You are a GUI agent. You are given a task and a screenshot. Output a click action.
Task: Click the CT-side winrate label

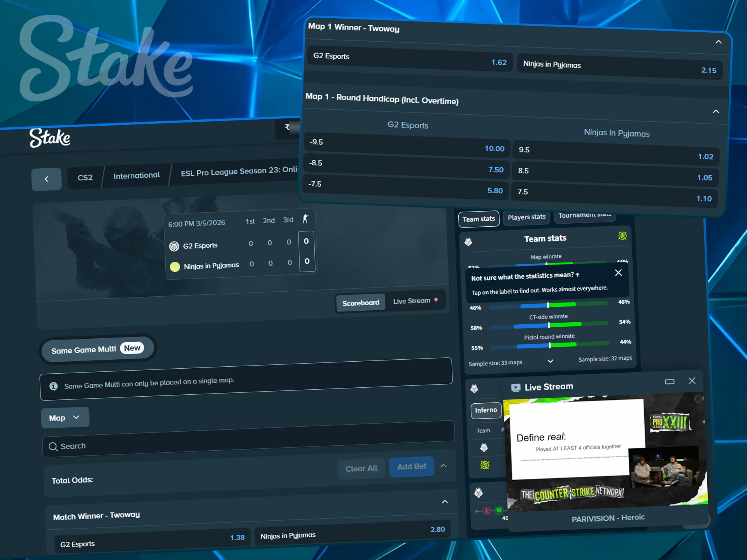coord(549,317)
